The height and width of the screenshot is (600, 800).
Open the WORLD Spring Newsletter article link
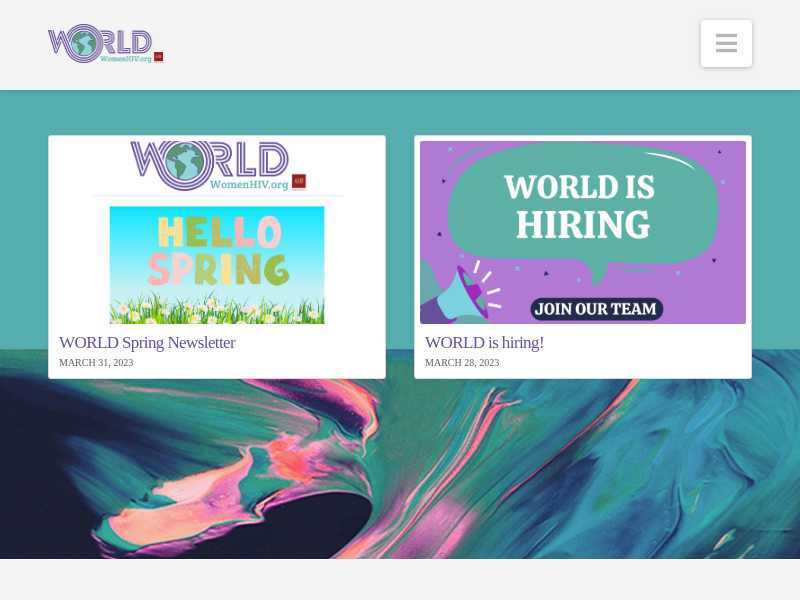(147, 342)
